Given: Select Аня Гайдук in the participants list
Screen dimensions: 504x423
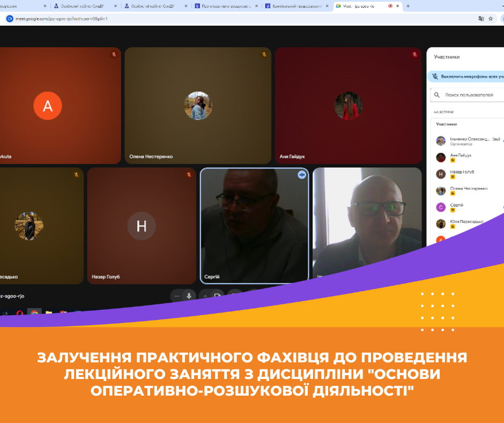Looking at the screenshot, I should click(461, 155).
